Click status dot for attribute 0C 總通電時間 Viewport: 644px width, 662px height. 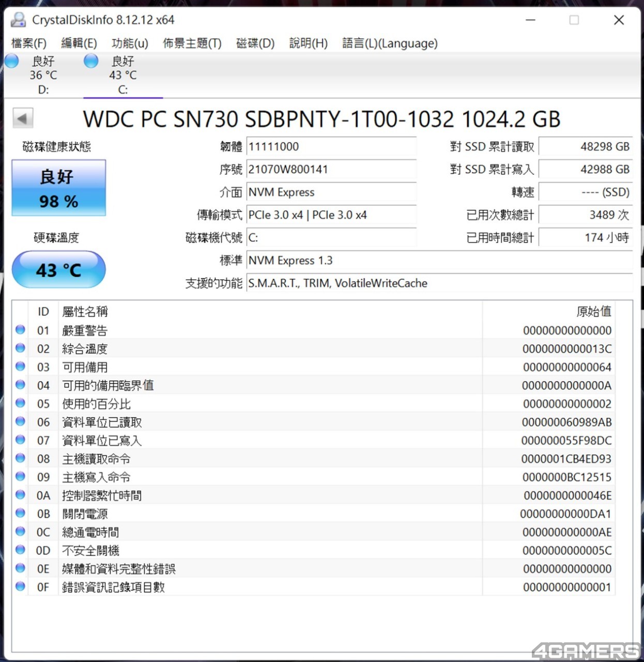click(x=20, y=532)
